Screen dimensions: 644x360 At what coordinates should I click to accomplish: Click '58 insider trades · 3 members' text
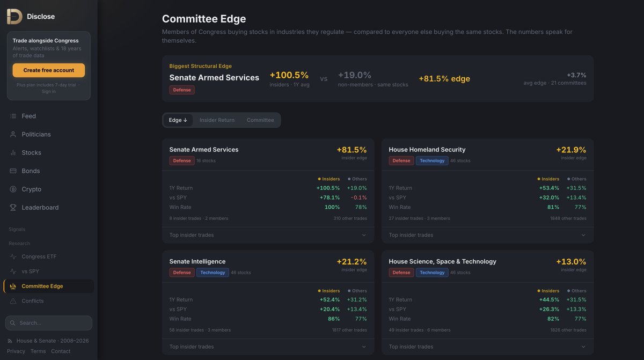[x=200, y=330]
